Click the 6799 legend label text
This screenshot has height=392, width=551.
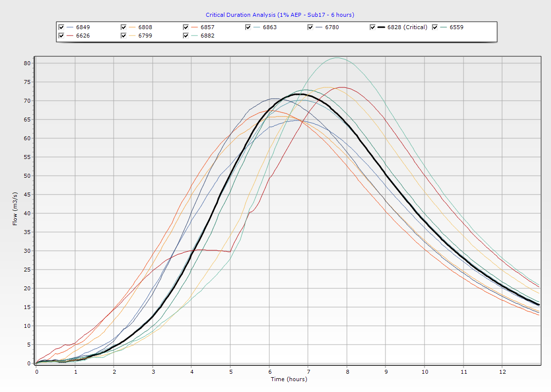(x=145, y=36)
